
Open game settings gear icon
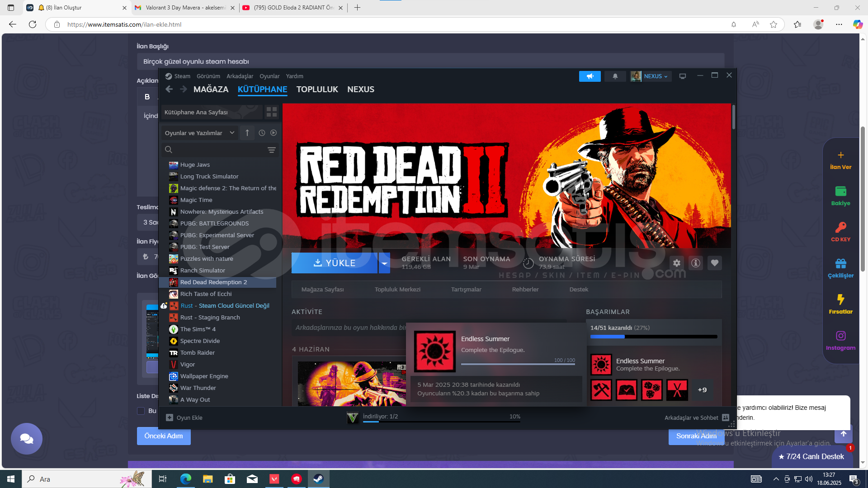677,263
